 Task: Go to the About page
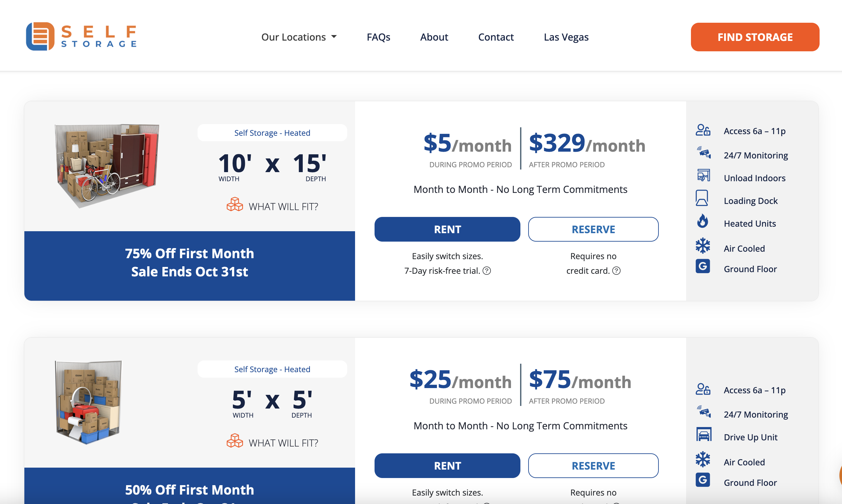pos(434,37)
